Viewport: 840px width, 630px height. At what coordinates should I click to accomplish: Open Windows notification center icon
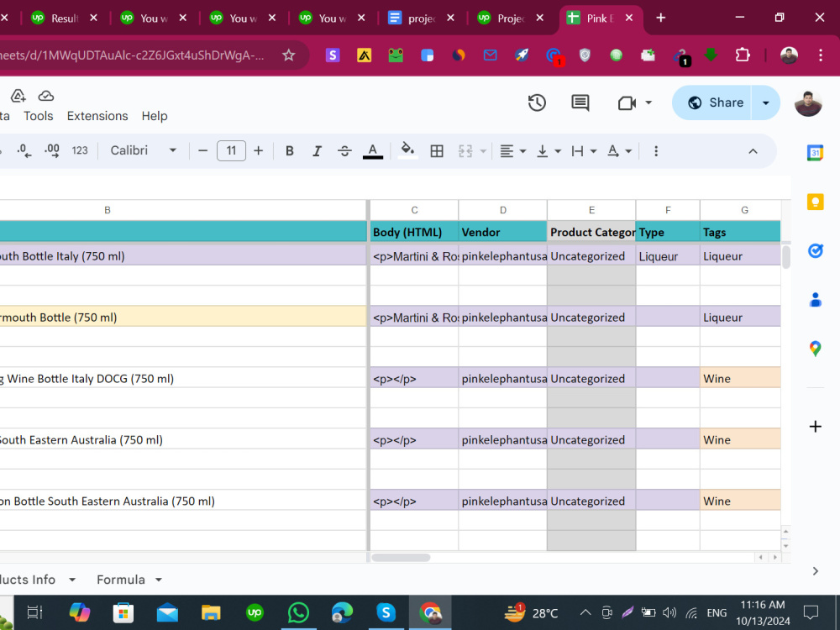[811, 612]
